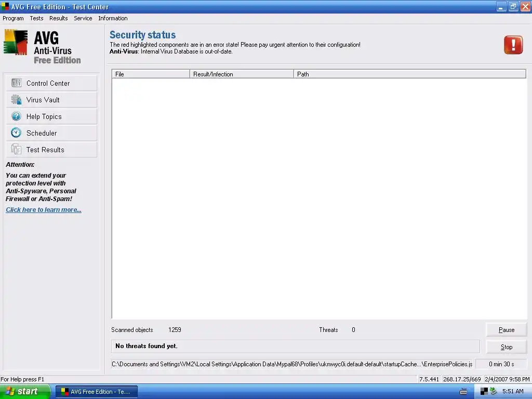Open Scheduler button label
This screenshot has width=532, height=399.
[x=42, y=133]
